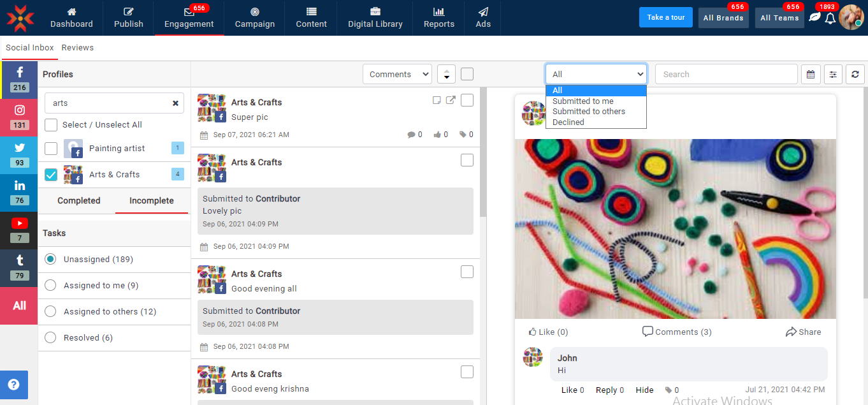Click the Search input field

click(x=726, y=75)
